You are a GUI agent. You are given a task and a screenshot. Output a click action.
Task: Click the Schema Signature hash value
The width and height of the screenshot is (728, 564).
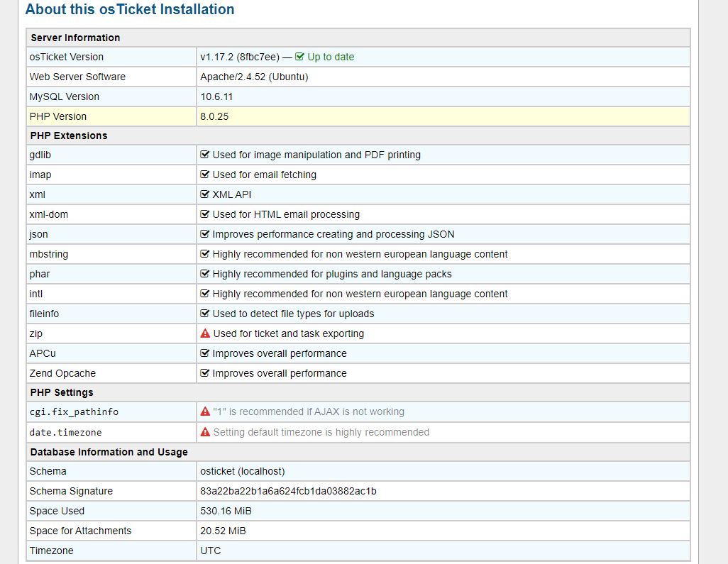pyautogui.click(x=288, y=491)
